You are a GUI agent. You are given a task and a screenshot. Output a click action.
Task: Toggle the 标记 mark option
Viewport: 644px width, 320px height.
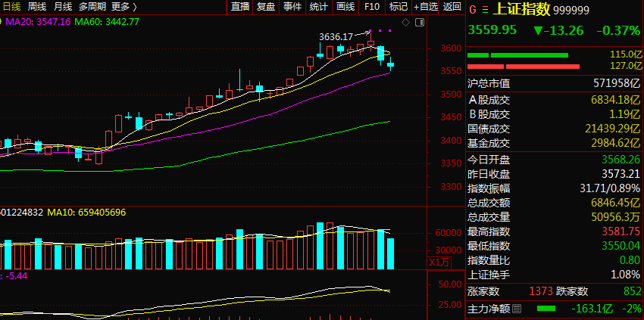(399, 7)
